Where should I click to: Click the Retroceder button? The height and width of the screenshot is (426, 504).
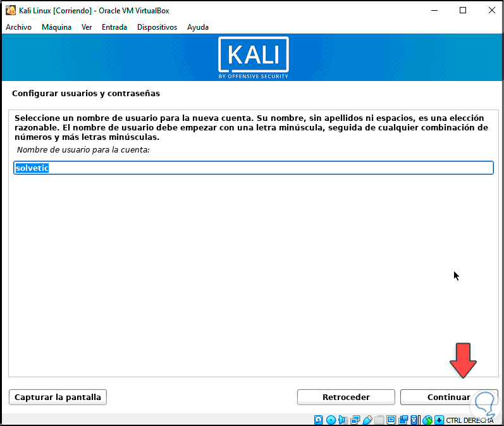[x=346, y=397]
